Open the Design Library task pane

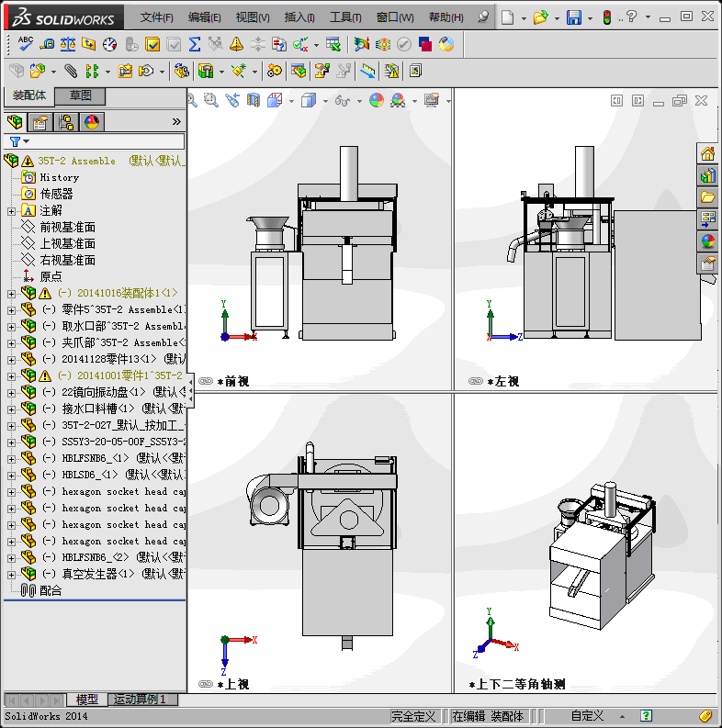pyautogui.click(x=707, y=175)
